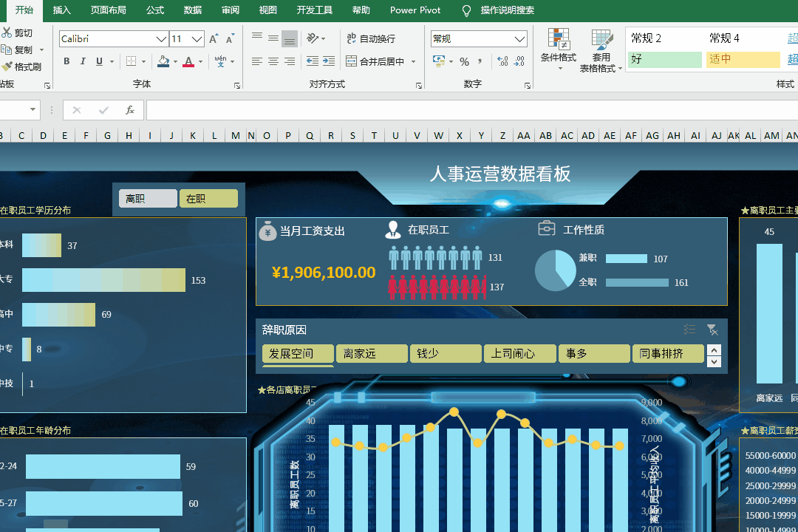The height and width of the screenshot is (532, 798).
Task: Clear the filter on 辞职原因 slicer
Action: (712, 330)
